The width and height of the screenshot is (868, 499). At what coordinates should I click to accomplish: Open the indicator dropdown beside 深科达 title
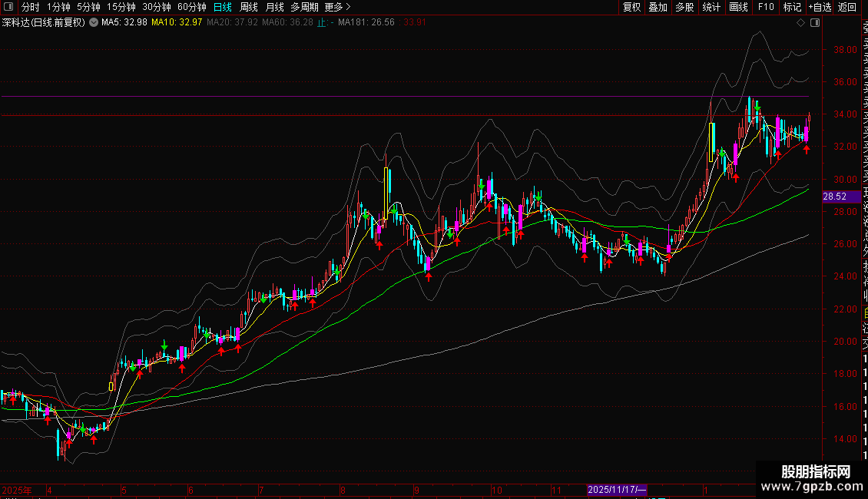94,22
